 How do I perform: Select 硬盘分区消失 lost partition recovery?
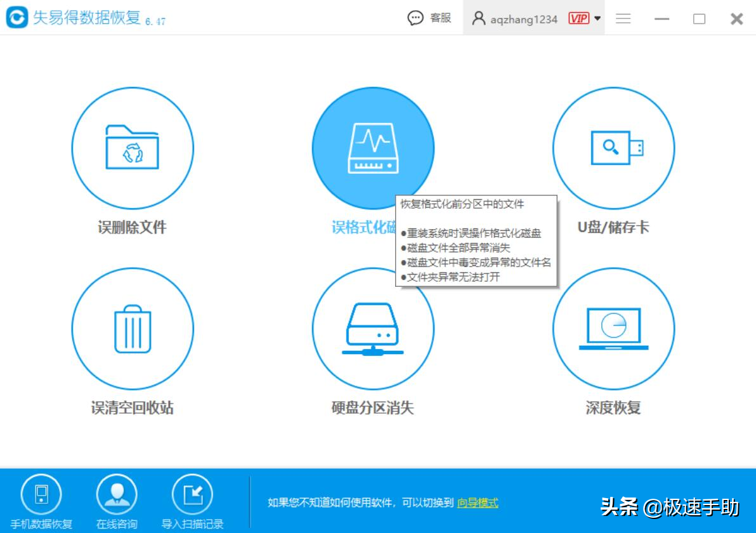point(373,328)
